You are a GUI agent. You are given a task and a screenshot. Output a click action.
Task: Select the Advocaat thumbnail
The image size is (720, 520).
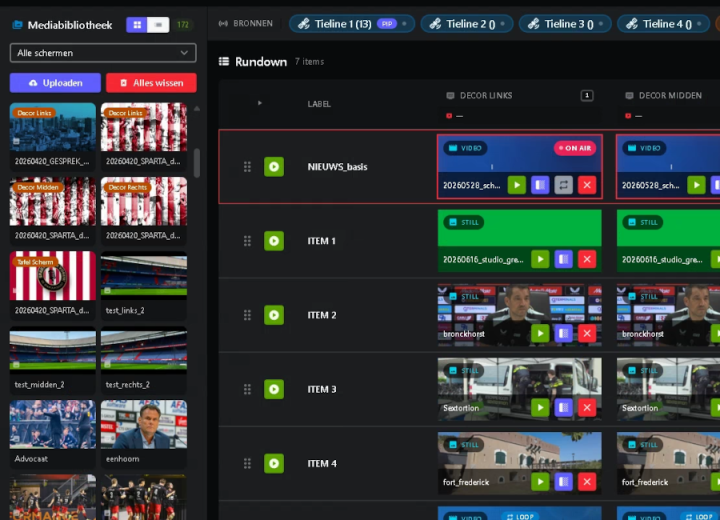coord(52,433)
